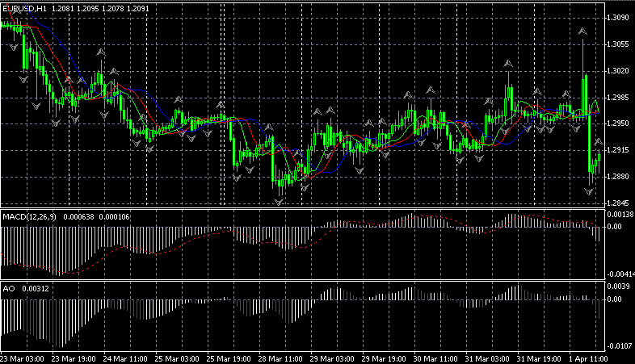The height and width of the screenshot is (364, 635).
Task: Click the 31 Mar 03:00 time label
Action: [x=487, y=359]
